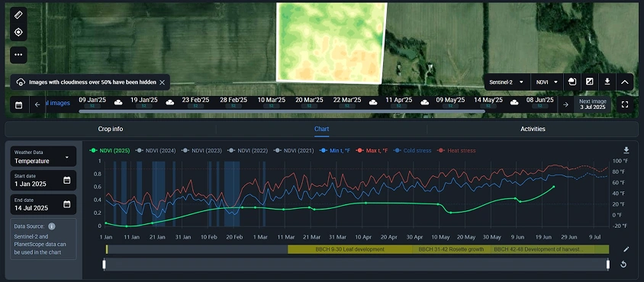644x282 pixels.
Task: Switch to the Activities tab
Action: [533, 129]
